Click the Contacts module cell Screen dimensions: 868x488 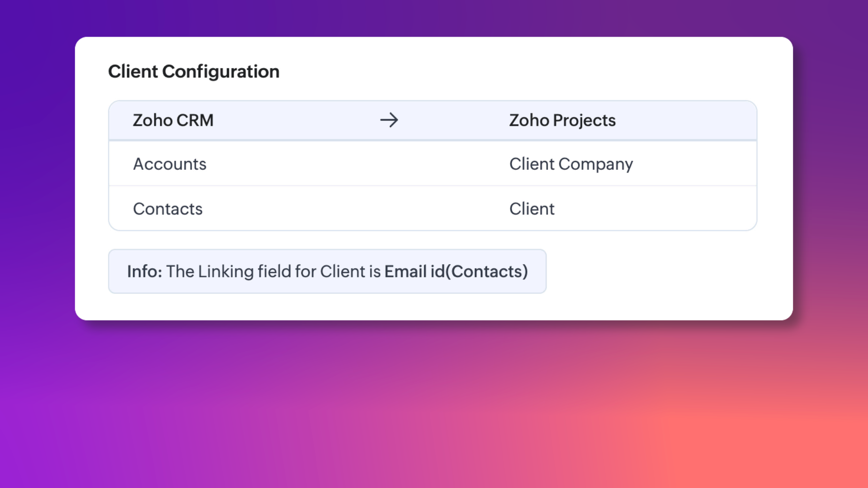click(x=168, y=209)
